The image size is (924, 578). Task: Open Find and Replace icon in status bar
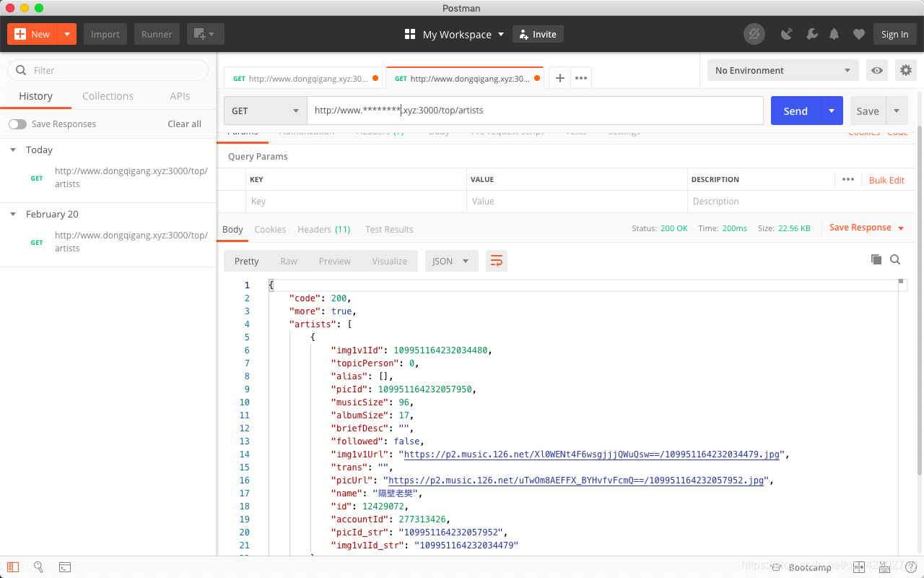[39, 567]
